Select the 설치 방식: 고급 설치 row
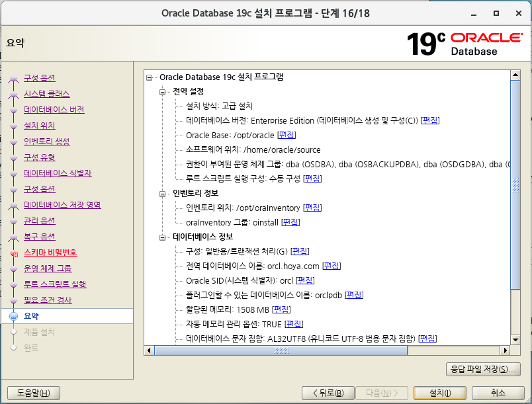Viewport: 532px width, 404px height. [219, 106]
